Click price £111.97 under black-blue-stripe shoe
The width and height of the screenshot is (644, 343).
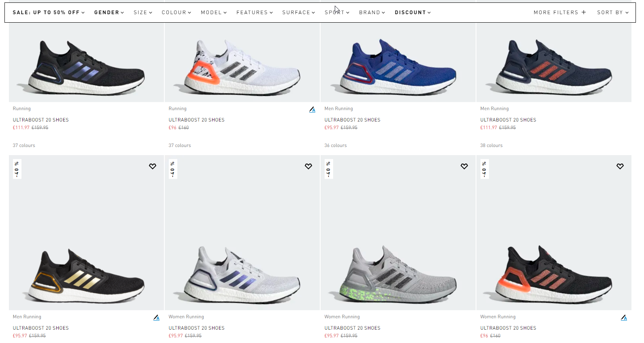21,128
